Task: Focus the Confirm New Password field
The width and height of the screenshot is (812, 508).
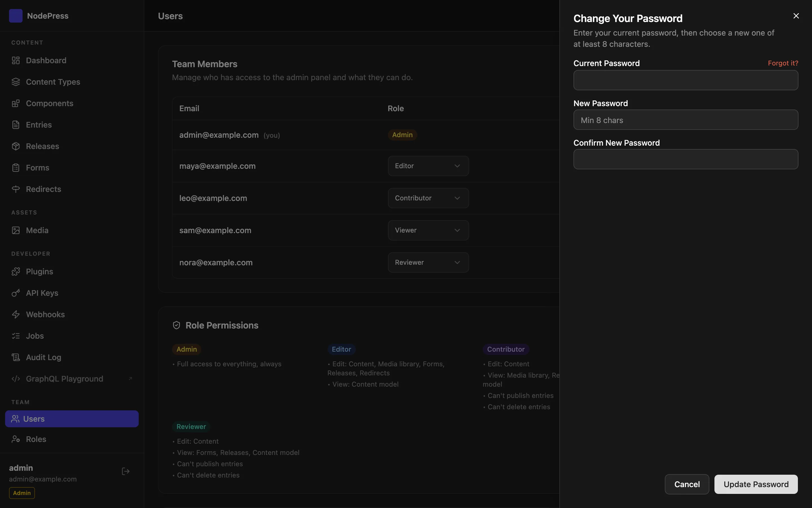Action: [685, 159]
